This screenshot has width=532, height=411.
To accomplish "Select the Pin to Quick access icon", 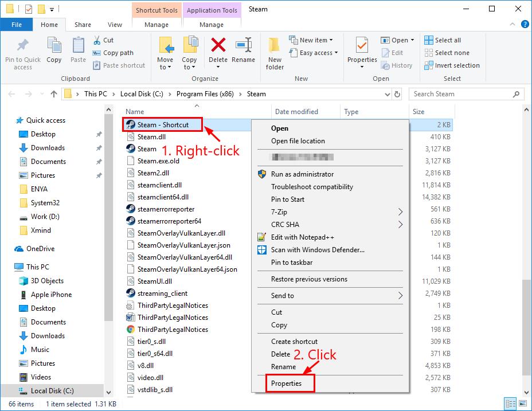I will 22,53.
